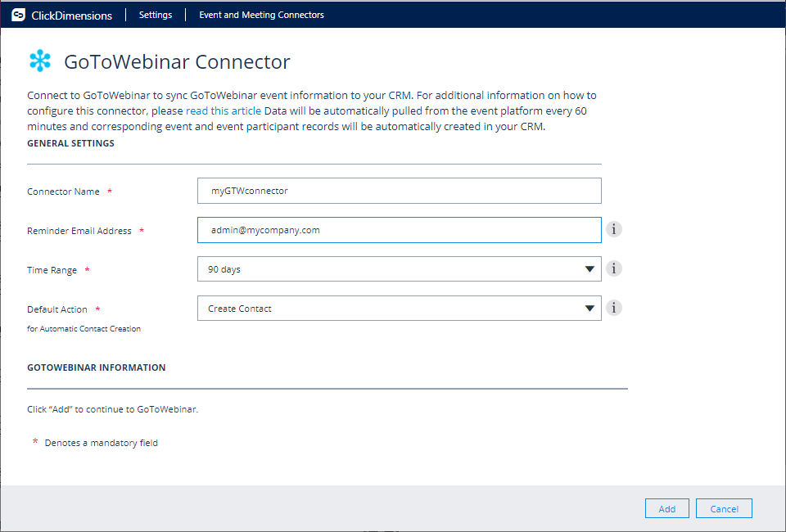The image size is (786, 532).
Task: Click 'Click “Add” to continue to GoToWebinar' text
Action: tap(113, 409)
